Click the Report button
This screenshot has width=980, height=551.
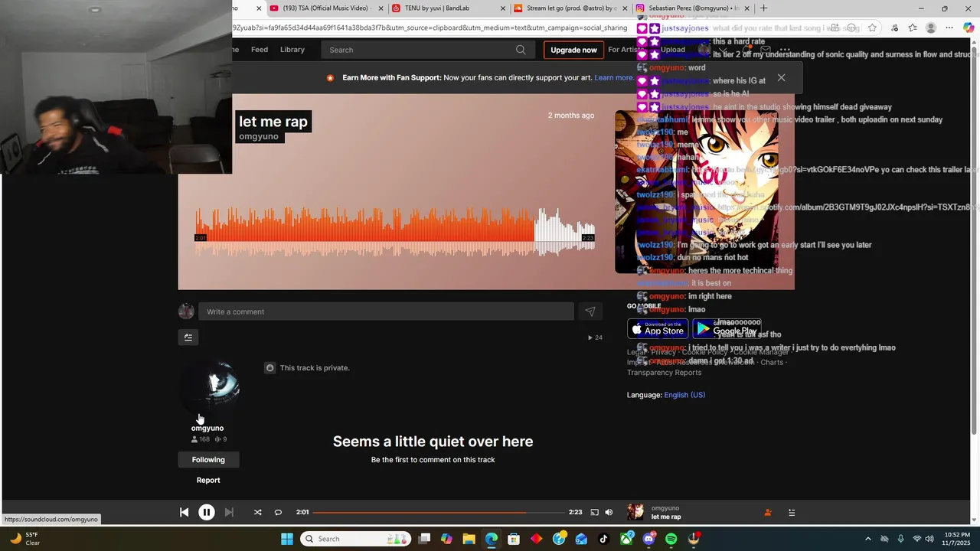coord(208,481)
